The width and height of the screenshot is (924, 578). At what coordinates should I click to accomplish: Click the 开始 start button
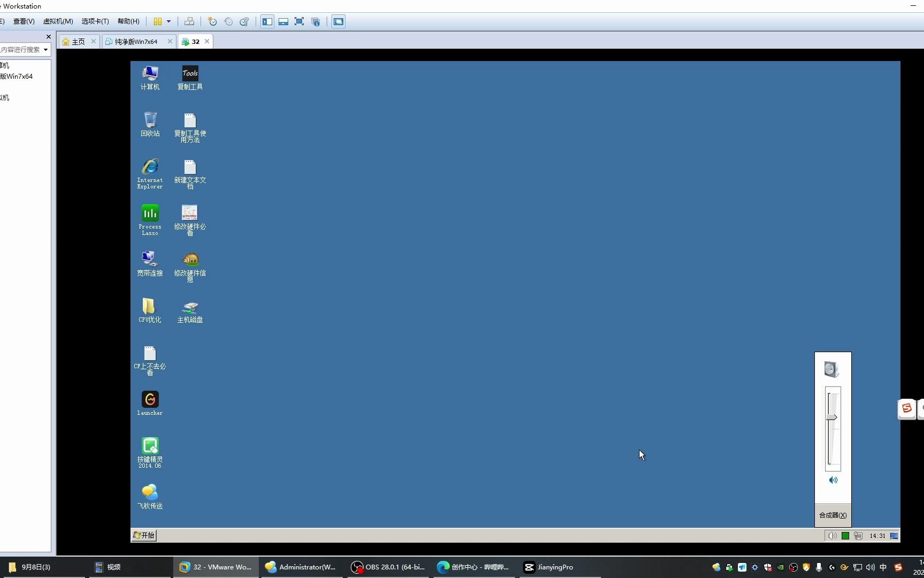pyautogui.click(x=144, y=535)
